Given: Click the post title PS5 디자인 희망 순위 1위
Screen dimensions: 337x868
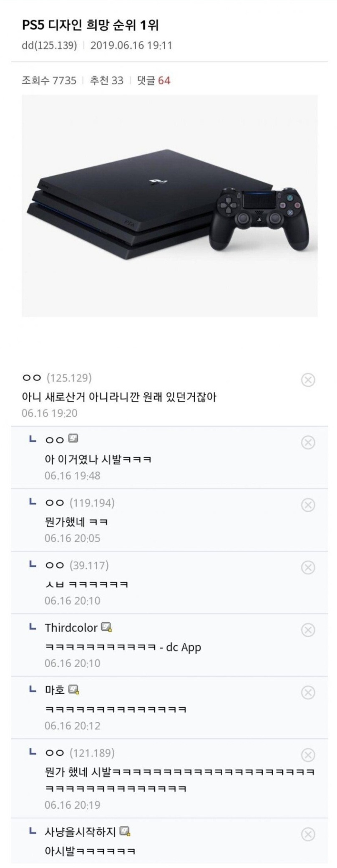Looking at the screenshot, I should (x=90, y=25).
